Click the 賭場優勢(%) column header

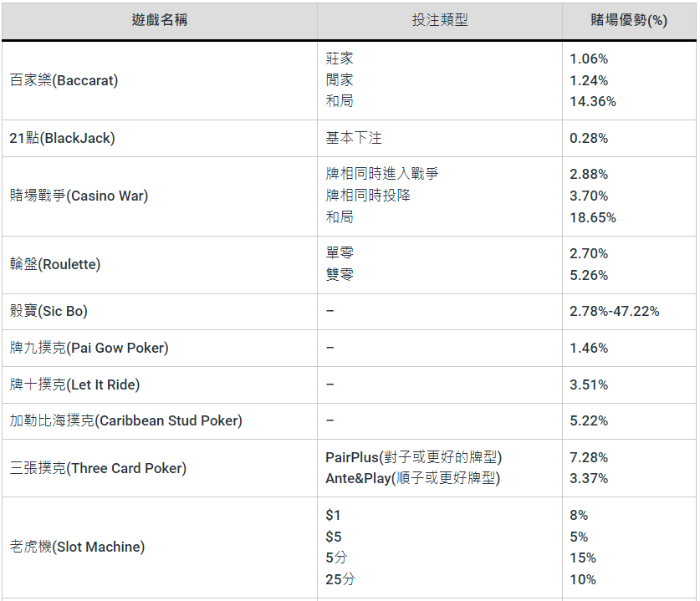pyautogui.click(x=628, y=20)
